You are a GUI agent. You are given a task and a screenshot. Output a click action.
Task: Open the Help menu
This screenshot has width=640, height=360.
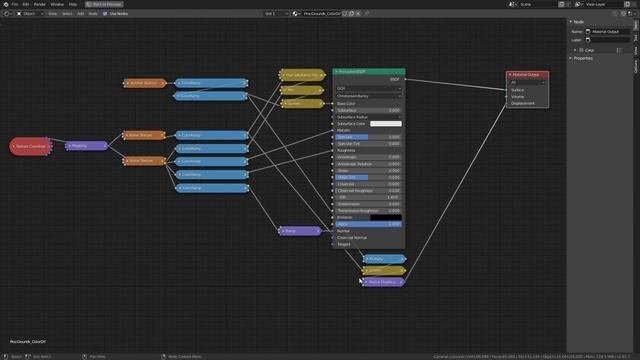tap(73, 4)
